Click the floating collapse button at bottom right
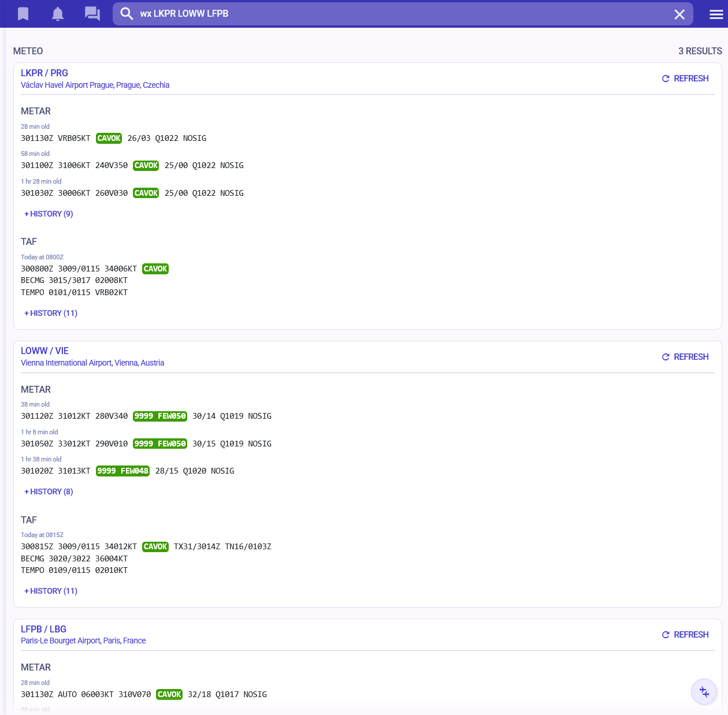 704,691
